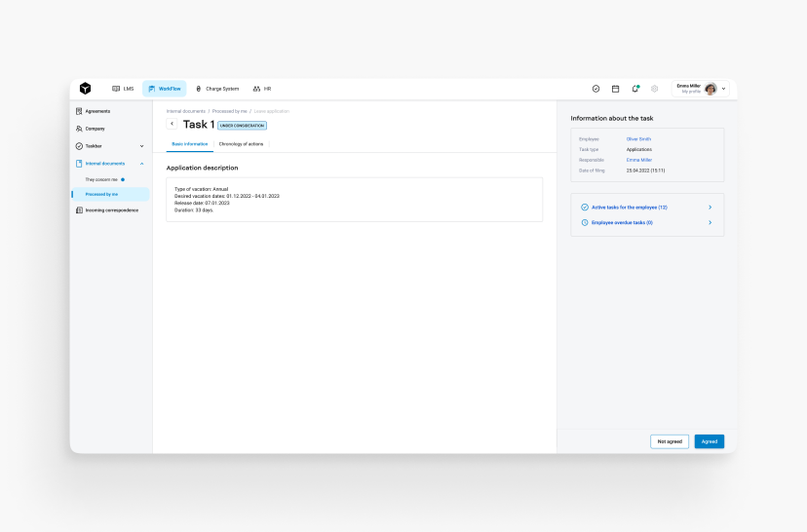Click the cube logo in the header
This screenshot has height=532, width=807.
point(86,89)
